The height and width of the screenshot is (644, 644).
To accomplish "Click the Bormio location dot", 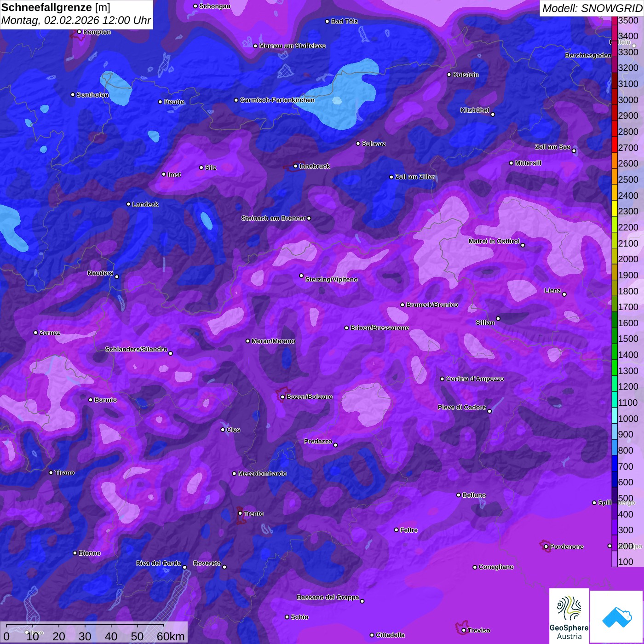I will [x=91, y=400].
